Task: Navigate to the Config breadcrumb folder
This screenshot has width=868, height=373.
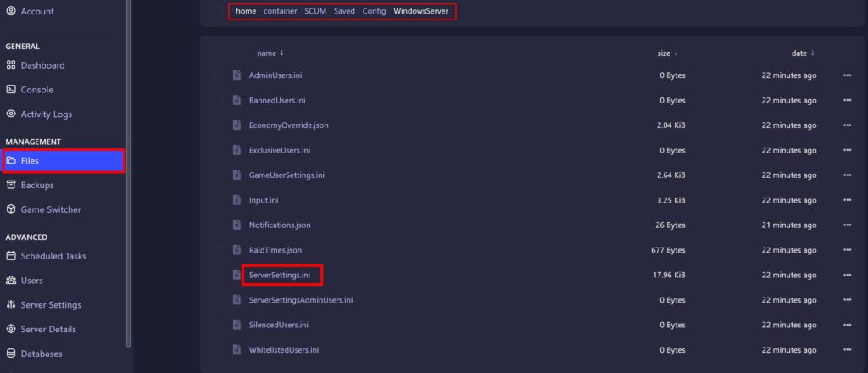Action: click(374, 11)
